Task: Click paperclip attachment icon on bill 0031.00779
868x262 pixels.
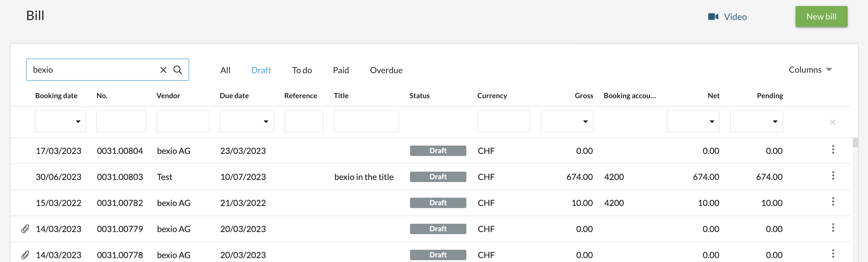Action: [25, 229]
